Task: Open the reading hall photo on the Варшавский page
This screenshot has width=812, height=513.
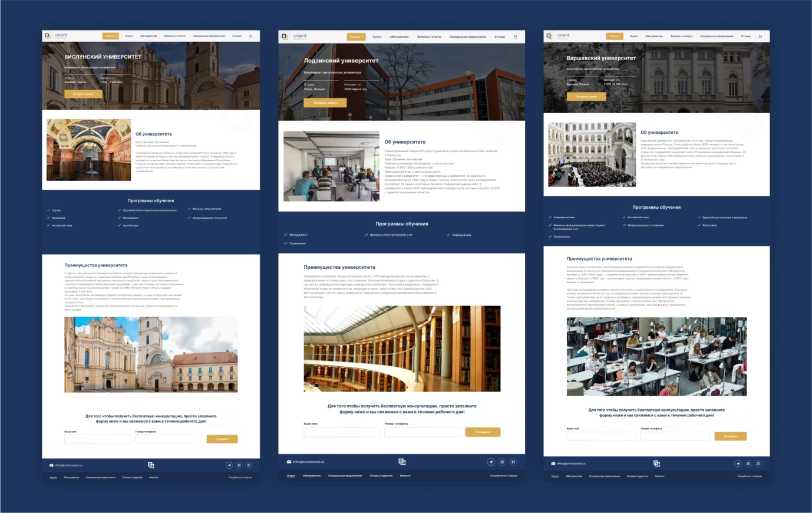Action: [x=656, y=357]
